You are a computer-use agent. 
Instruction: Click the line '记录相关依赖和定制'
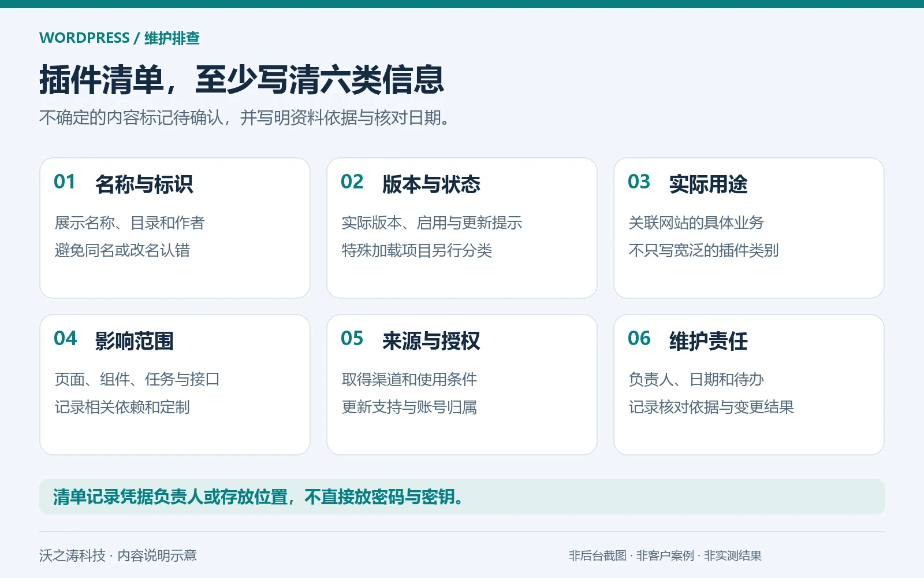point(122,407)
